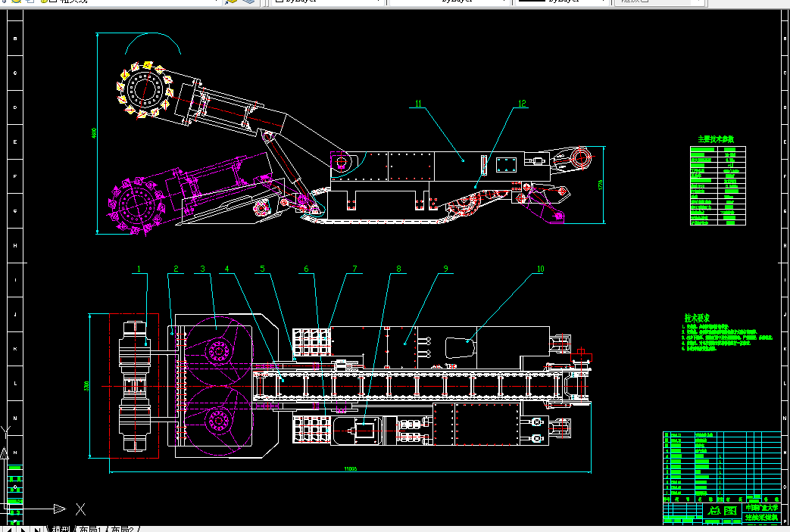Select the 3300 width dimension text
Viewport: 790px width, 532px height.
(86, 386)
